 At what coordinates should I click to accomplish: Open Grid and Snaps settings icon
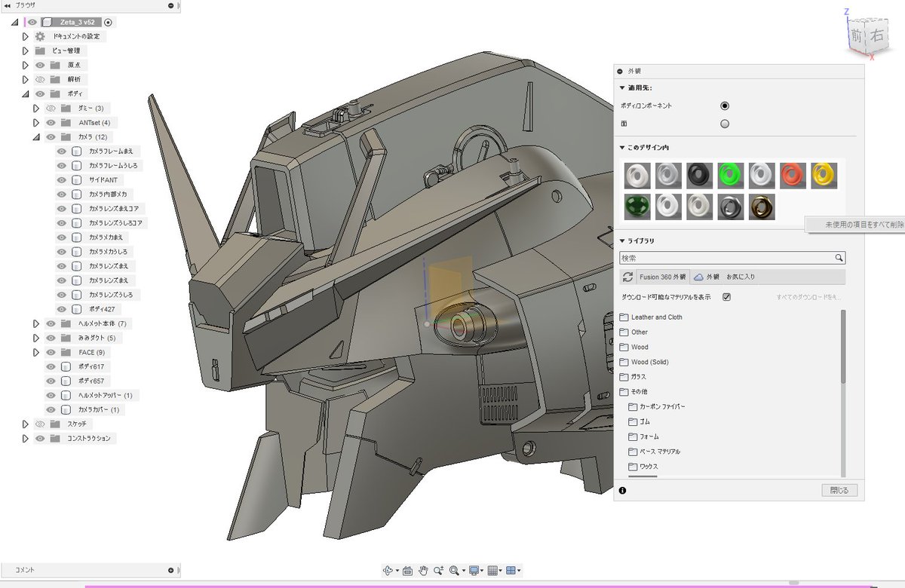(x=492, y=571)
